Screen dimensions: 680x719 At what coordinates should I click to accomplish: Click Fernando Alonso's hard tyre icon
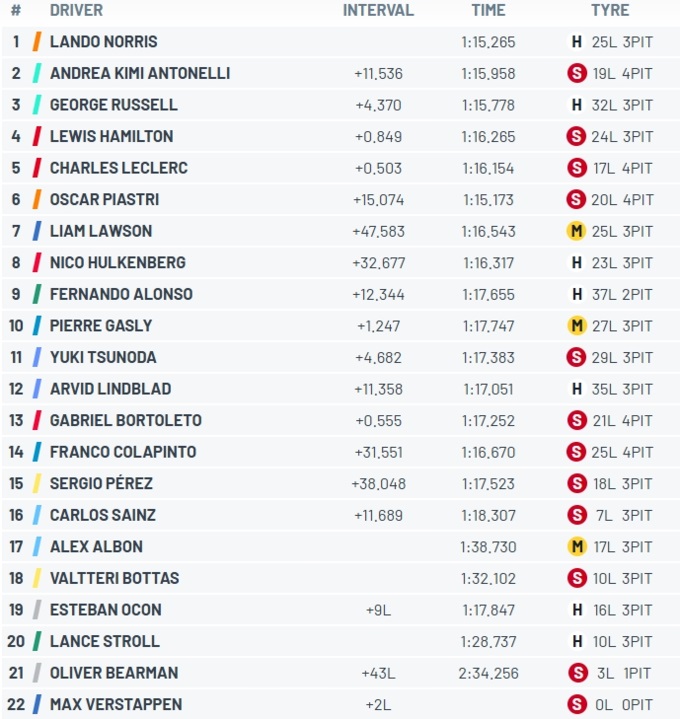(x=577, y=294)
